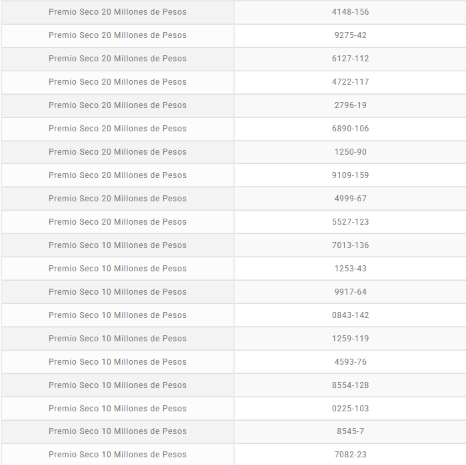Click the number 9275-42 cell

coord(350,36)
